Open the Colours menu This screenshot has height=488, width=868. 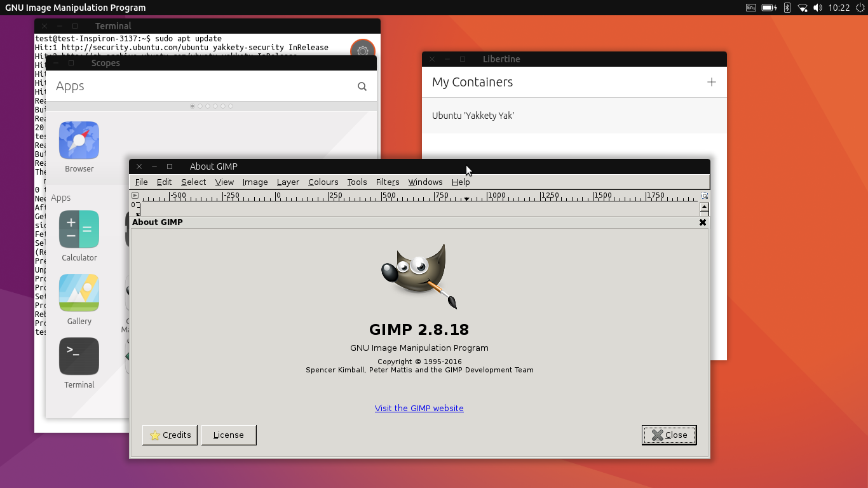(323, 182)
